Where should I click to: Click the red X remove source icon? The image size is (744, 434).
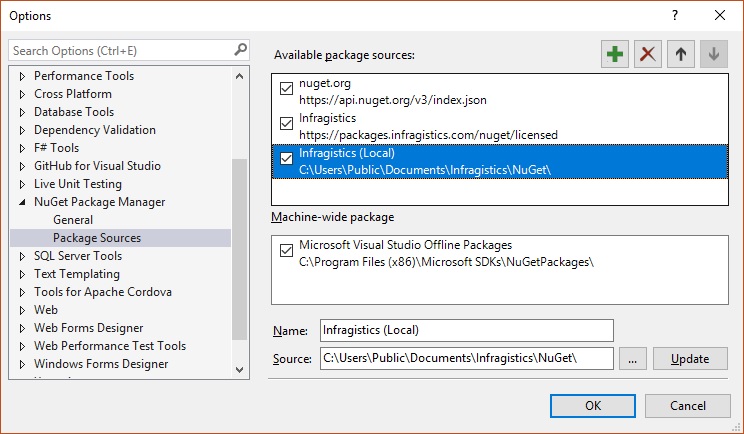tap(648, 55)
